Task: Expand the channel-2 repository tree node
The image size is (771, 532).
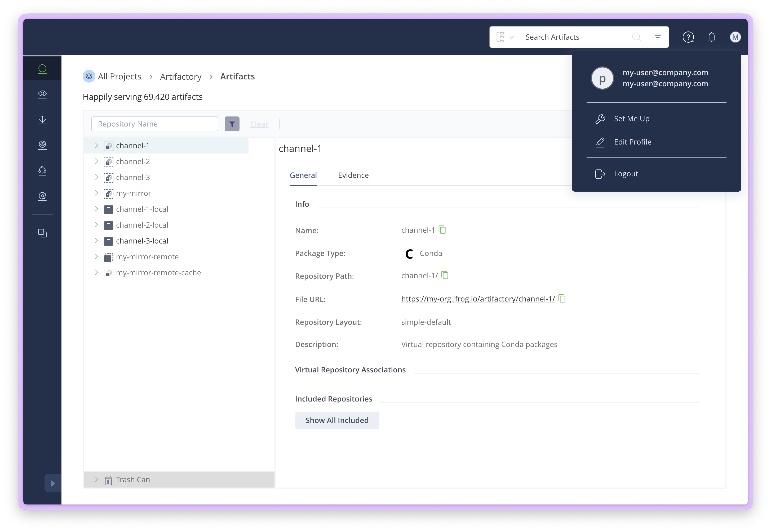Action: pos(96,161)
